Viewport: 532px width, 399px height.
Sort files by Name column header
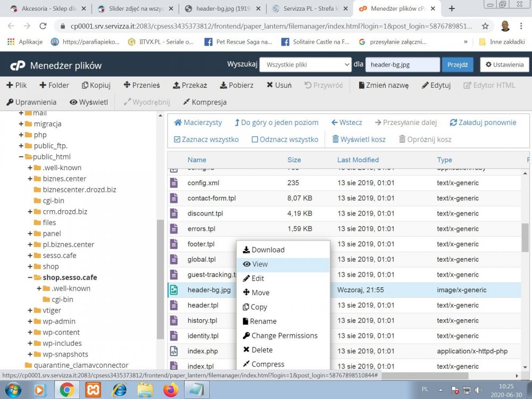point(197,160)
